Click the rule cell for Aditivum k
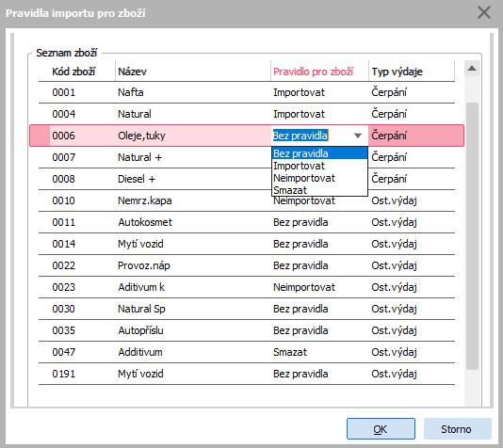The image size is (503, 448). pos(319,287)
